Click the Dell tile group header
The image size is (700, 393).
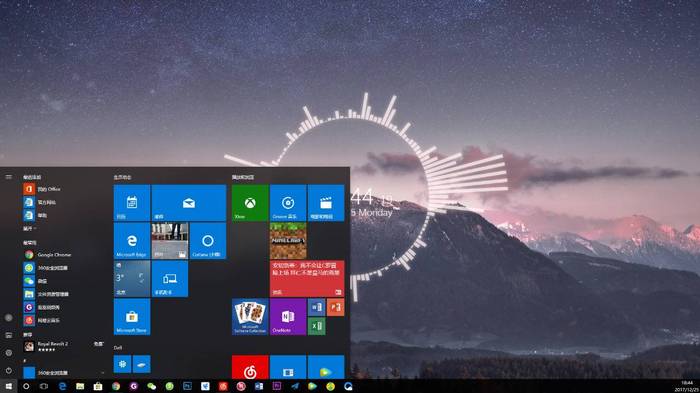[x=118, y=347]
